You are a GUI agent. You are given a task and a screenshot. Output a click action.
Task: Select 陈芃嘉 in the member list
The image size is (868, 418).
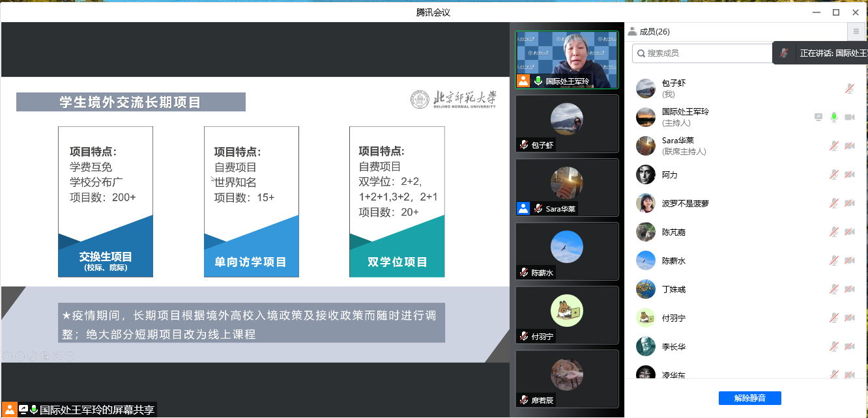coord(674,232)
